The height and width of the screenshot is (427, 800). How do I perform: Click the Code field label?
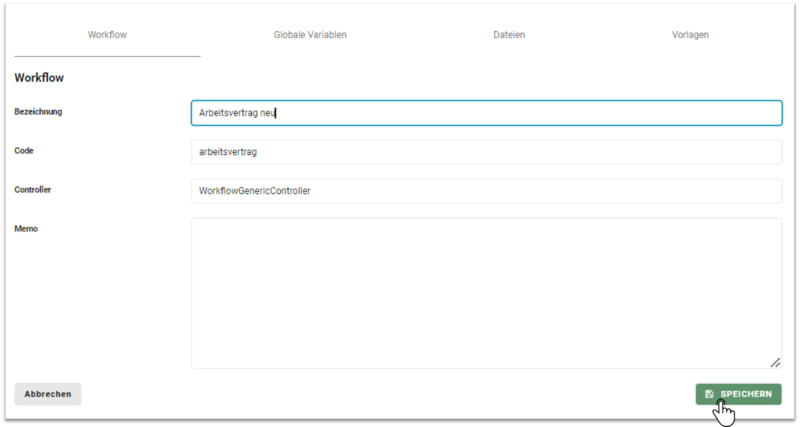pyautogui.click(x=24, y=150)
